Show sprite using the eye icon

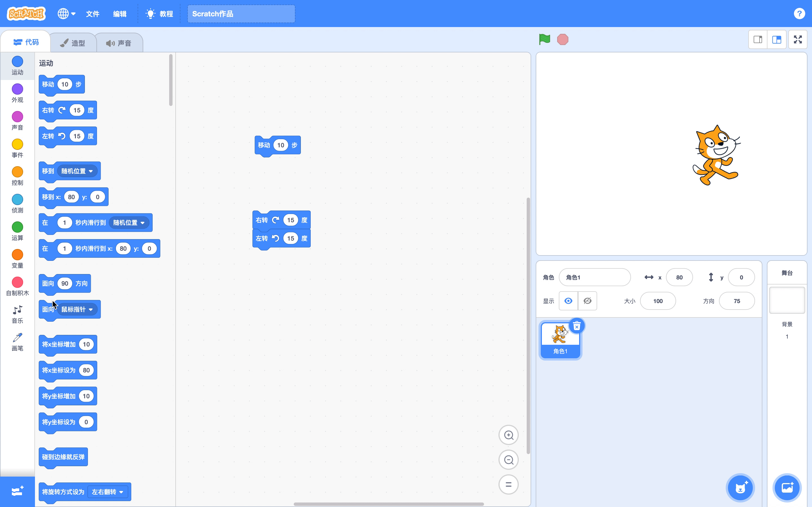coord(568,301)
